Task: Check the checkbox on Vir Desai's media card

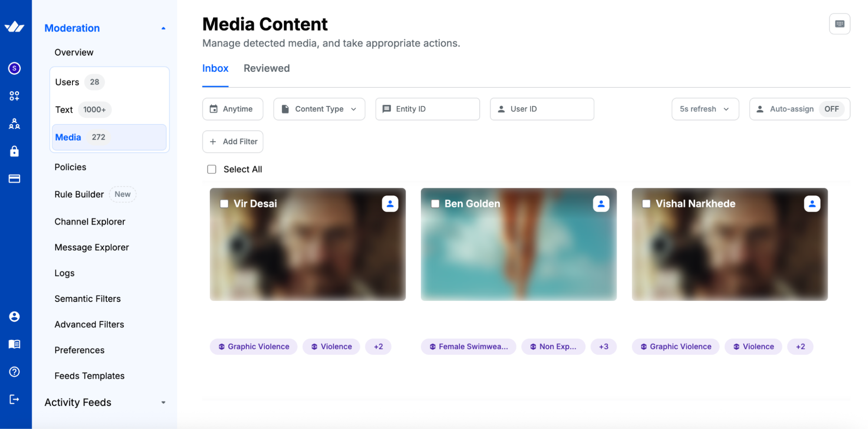Action: (224, 203)
